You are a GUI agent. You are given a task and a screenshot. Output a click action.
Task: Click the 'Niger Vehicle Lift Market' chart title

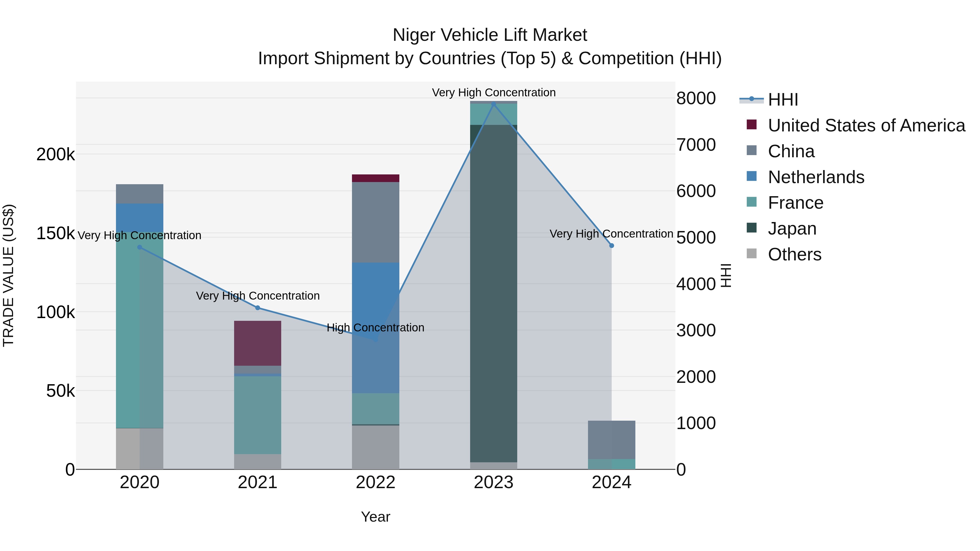coord(490,35)
